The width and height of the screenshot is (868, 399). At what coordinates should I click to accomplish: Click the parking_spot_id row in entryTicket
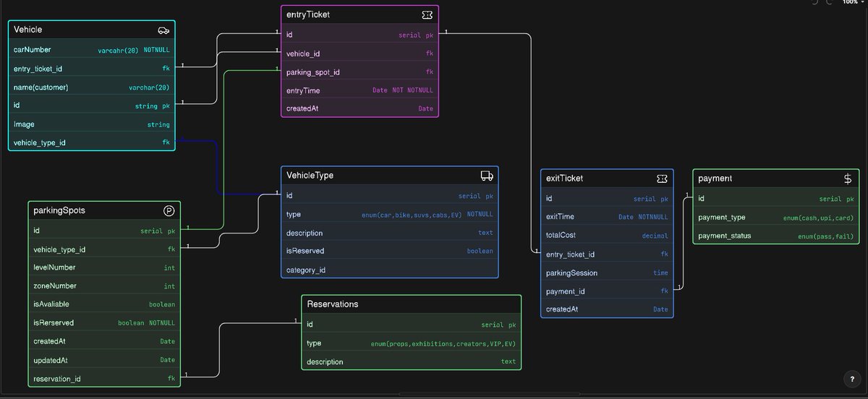359,72
